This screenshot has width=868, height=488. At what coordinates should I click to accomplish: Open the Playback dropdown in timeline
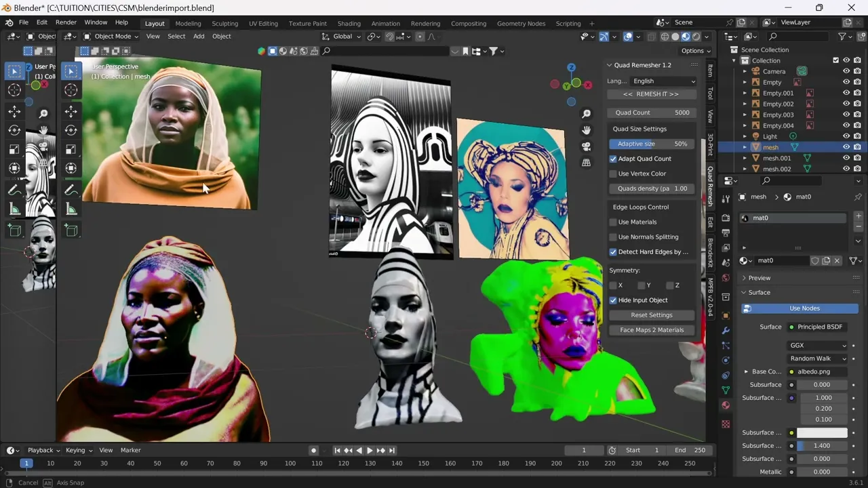pos(43,450)
